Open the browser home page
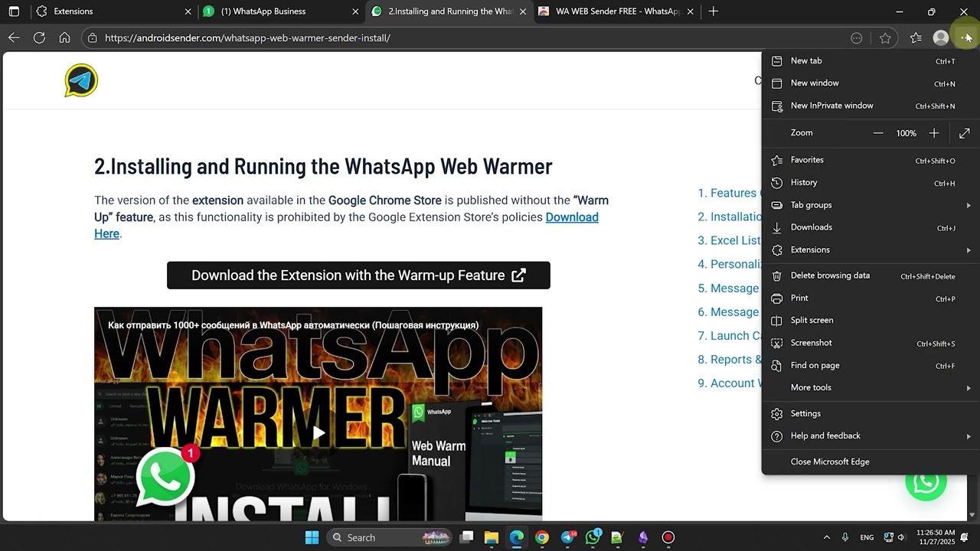Screen dimensions: 980x551 64,37
